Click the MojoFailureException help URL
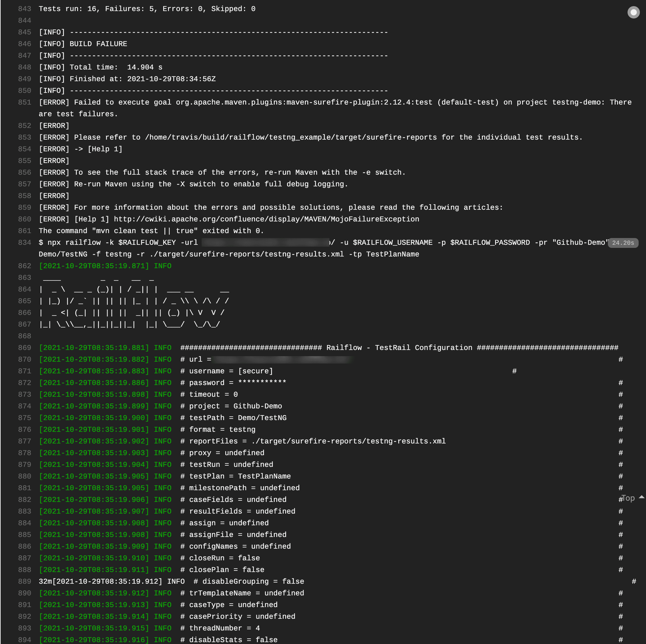646x644 pixels. (x=266, y=219)
